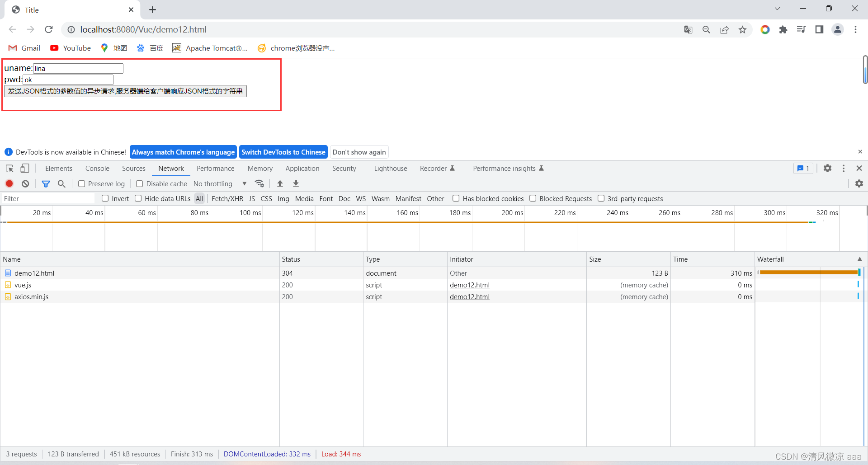Open network conditions wifi icon
868x465 pixels.
coord(259,183)
